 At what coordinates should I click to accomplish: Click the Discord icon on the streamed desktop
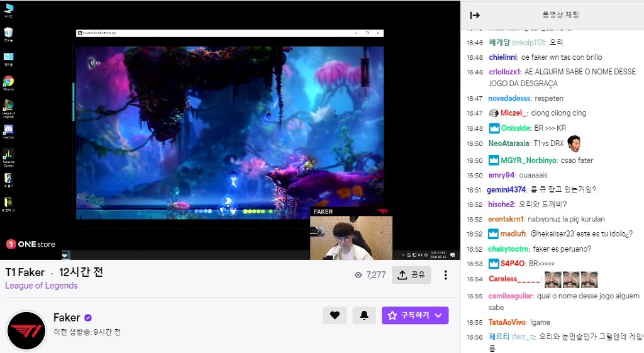pos(8,130)
